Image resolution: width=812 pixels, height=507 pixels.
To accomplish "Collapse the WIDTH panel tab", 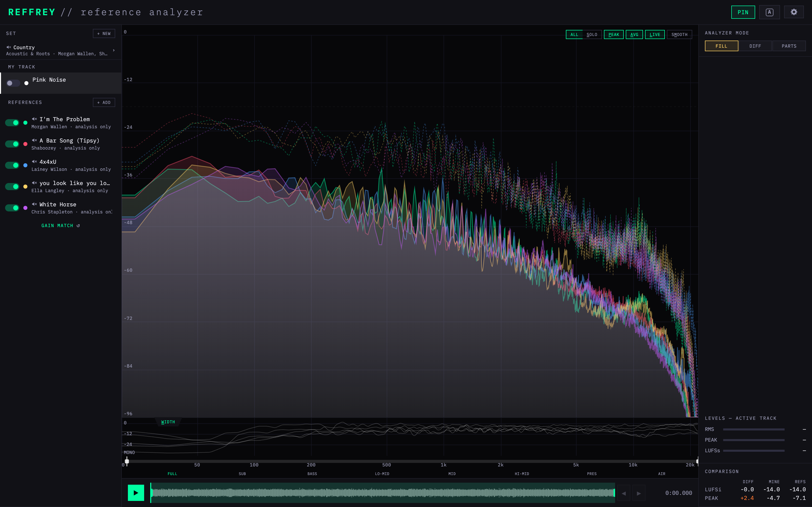I will [168, 422].
